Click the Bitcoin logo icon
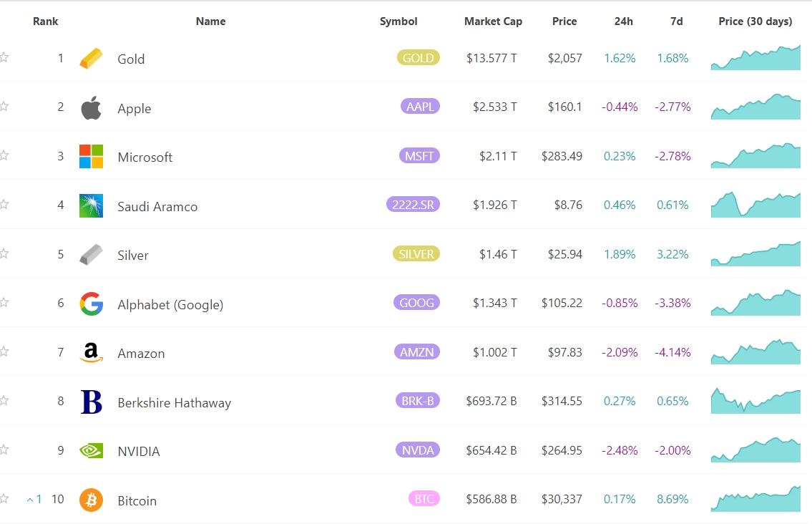812x524 pixels. (x=91, y=500)
